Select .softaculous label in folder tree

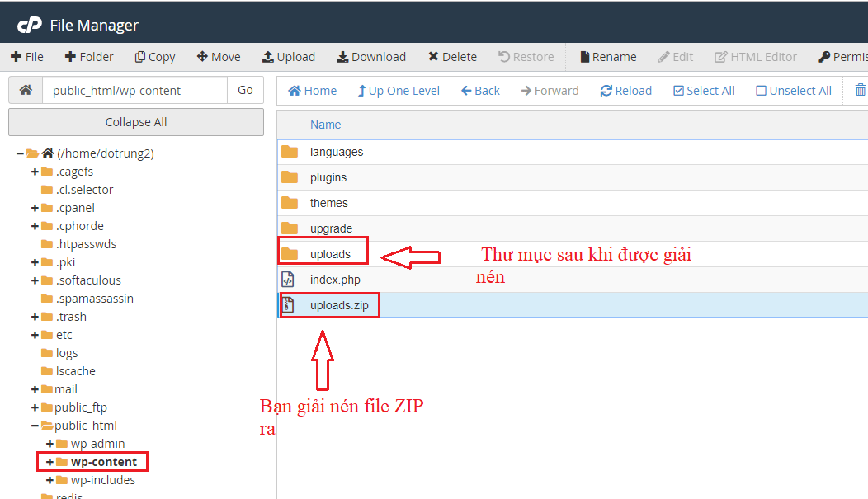click(x=88, y=280)
